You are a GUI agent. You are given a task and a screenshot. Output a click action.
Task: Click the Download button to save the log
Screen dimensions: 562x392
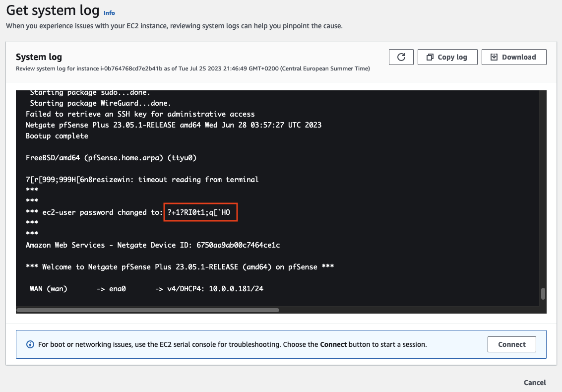tap(514, 57)
